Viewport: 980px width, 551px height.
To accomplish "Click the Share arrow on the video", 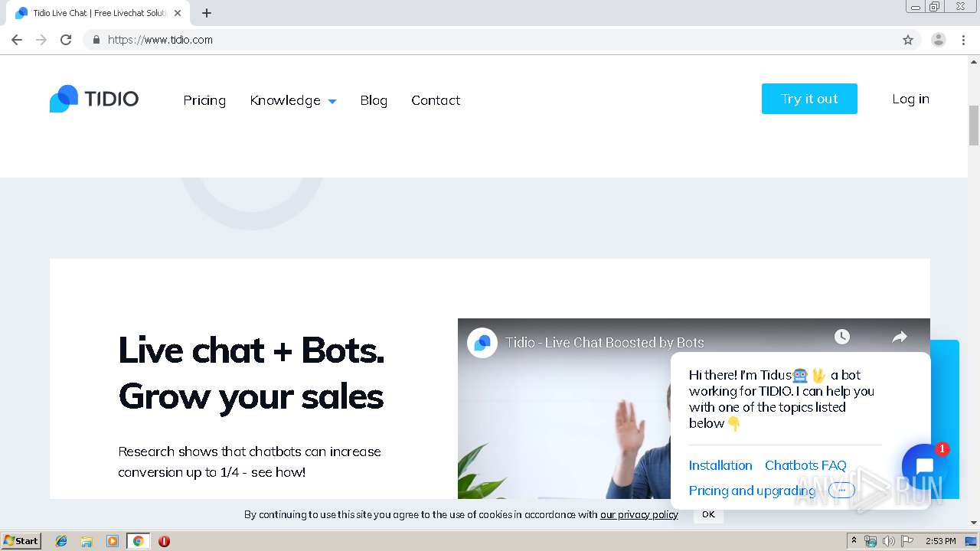I will pyautogui.click(x=900, y=337).
